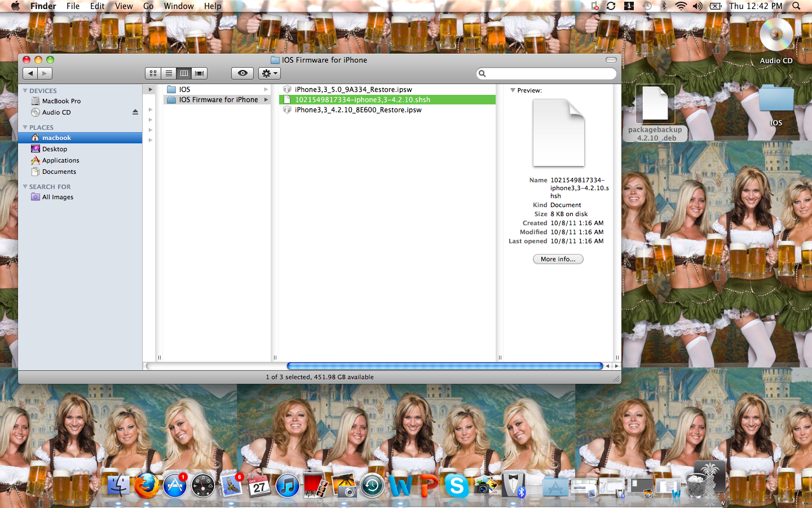This screenshot has height=508, width=812.
Task: Open the volume menu bar icon
Action: point(698,6)
